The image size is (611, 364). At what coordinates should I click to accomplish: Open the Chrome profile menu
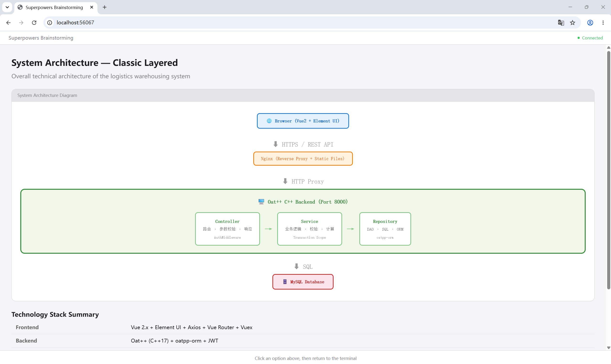(x=590, y=23)
